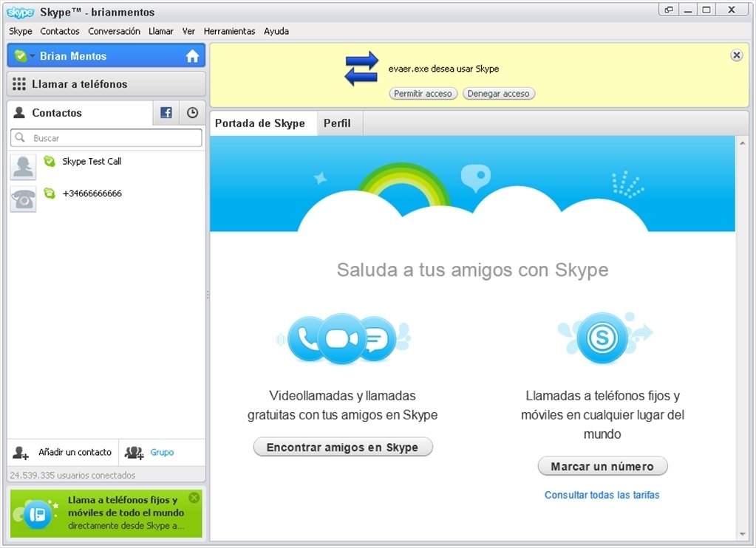Select contact +34666666666

click(x=92, y=193)
